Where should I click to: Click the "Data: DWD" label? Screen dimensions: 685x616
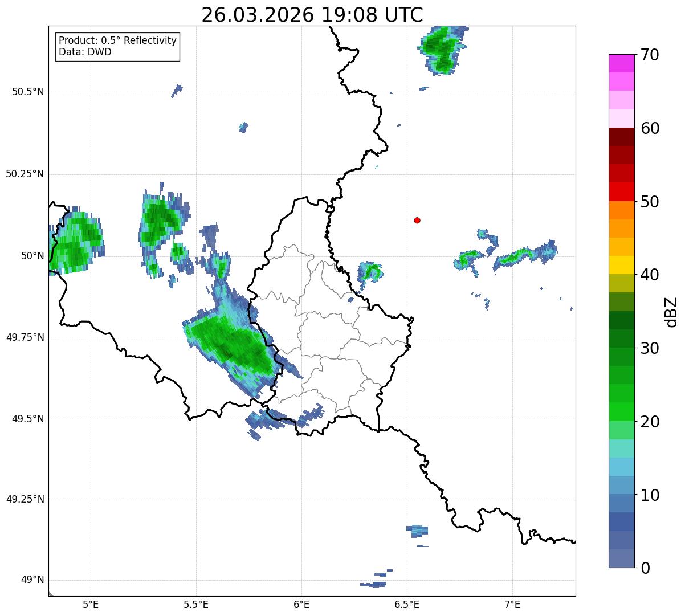pos(85,52)
